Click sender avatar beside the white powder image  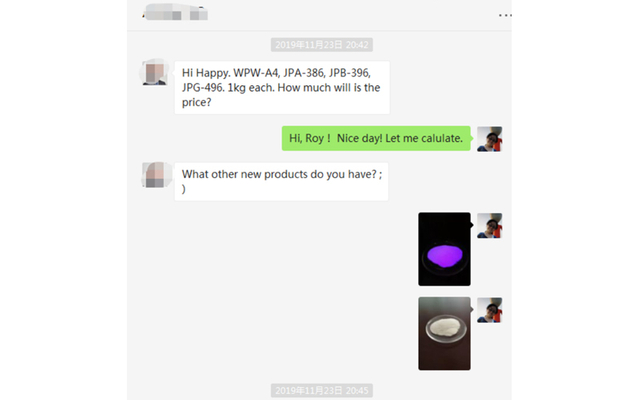[489, 310]
